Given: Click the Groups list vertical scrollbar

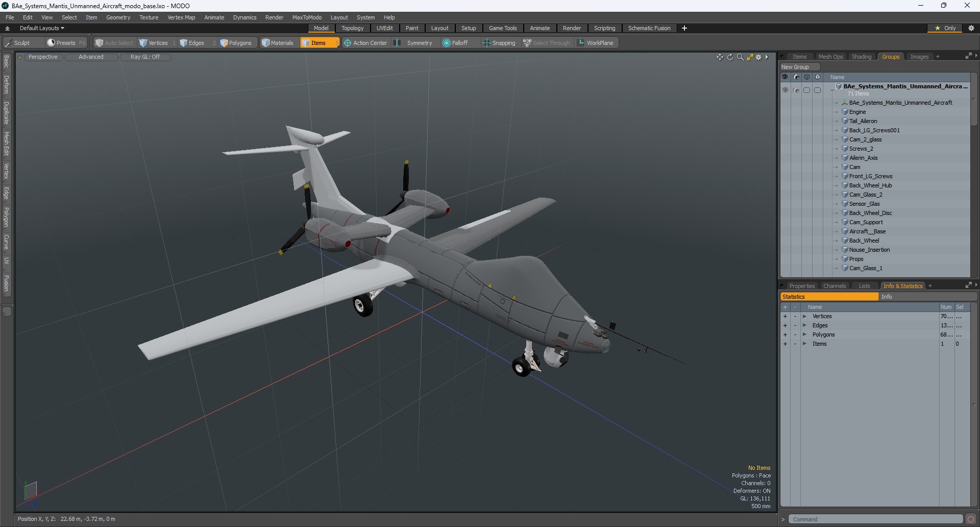Looking at the screenshot, I should (x=974, y=100).
